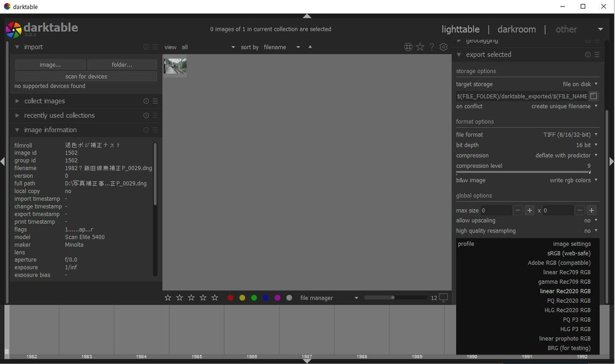Open the sort by filename dropdown
This screenshot has width=615, height=364.
[281, 47]
